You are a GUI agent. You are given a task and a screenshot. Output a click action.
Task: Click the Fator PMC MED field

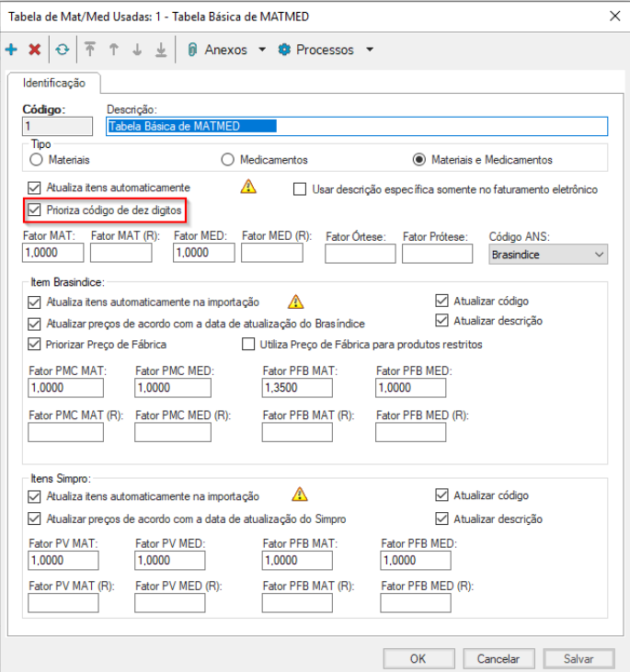pos(173,387)
